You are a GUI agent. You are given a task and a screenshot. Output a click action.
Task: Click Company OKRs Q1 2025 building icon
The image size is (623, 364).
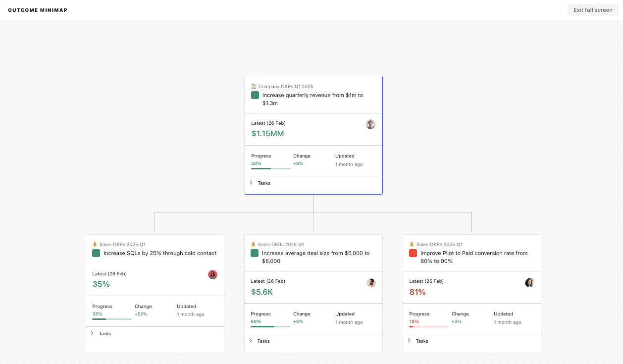(x=254, y=86)
